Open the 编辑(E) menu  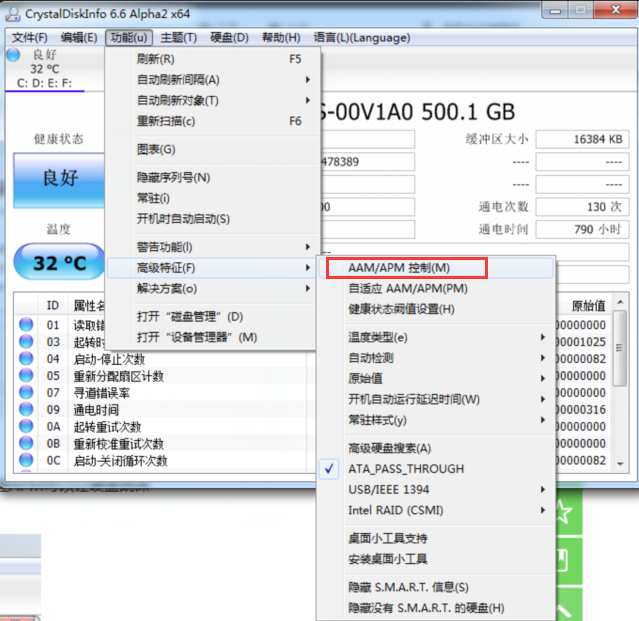(x=79, y=38)
